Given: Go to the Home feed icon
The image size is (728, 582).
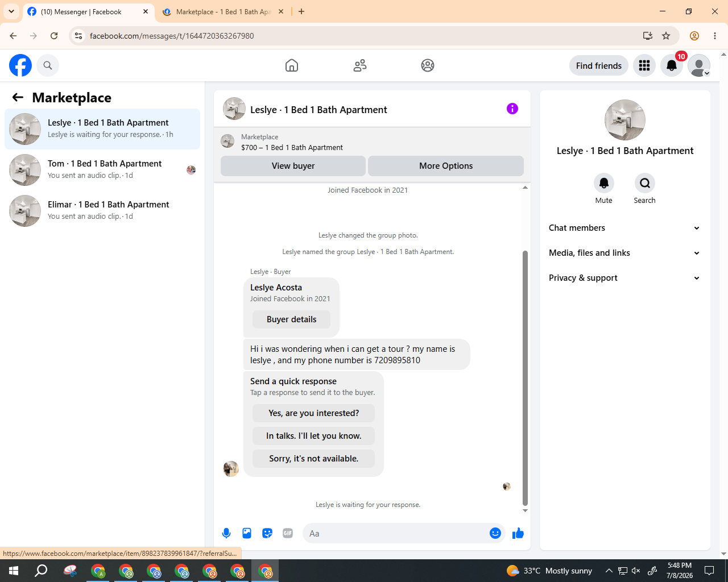Looking at the screenshot, I should (292, 65).
